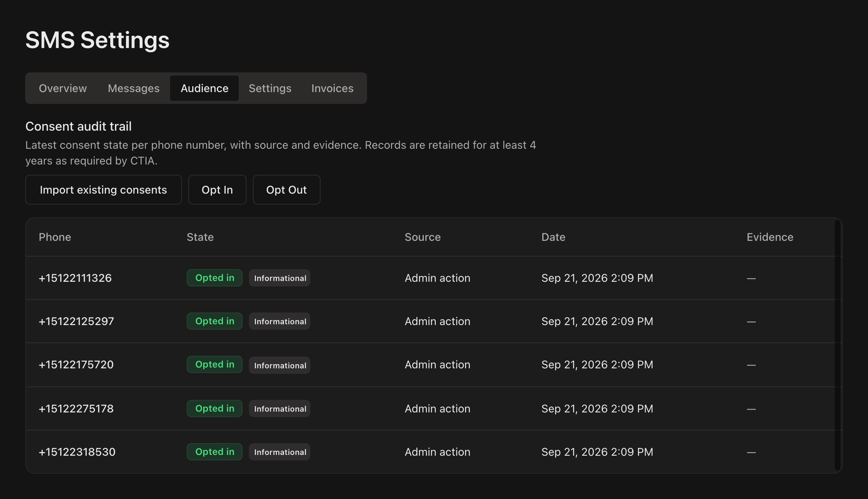Select the Audience tab
Viewport: 868px width, 499px height.
pyautogui.click(x=204, y=88)
